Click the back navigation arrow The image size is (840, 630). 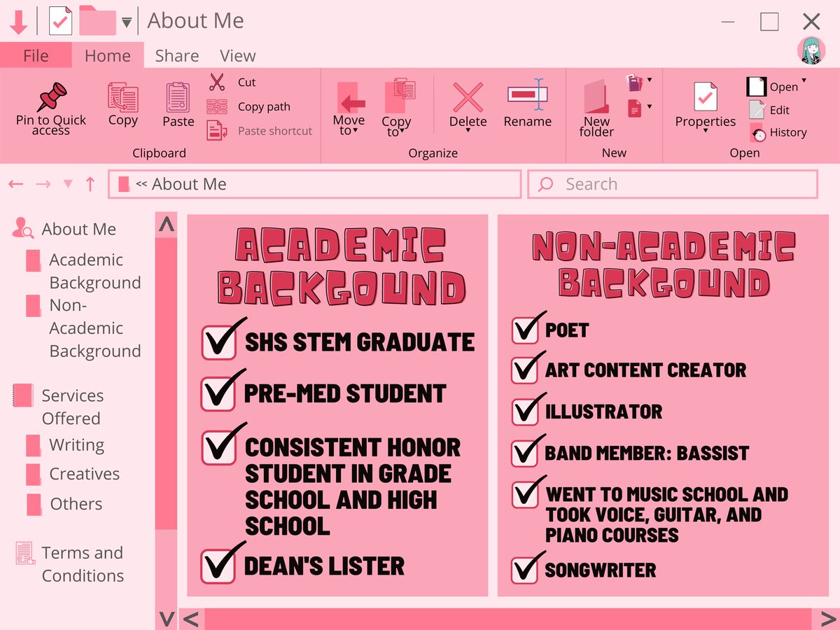point(16,184)
